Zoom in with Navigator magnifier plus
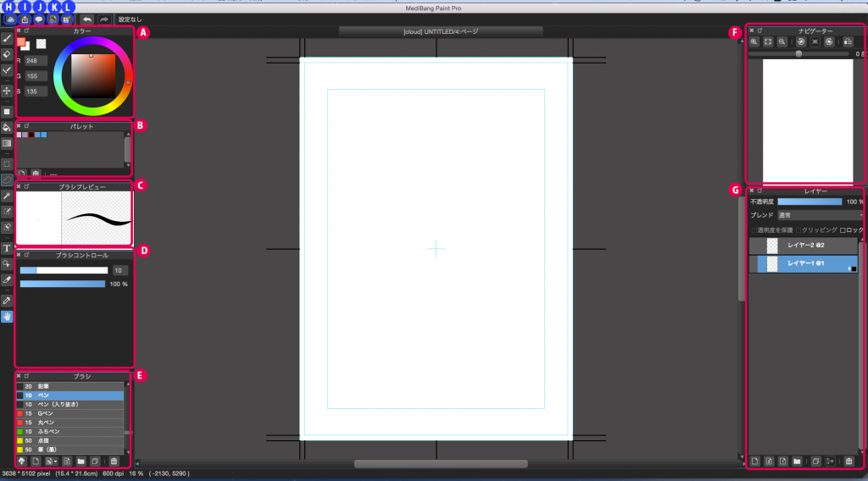The height and width of the screenshot is (481, 868). [x=754, y=42]
